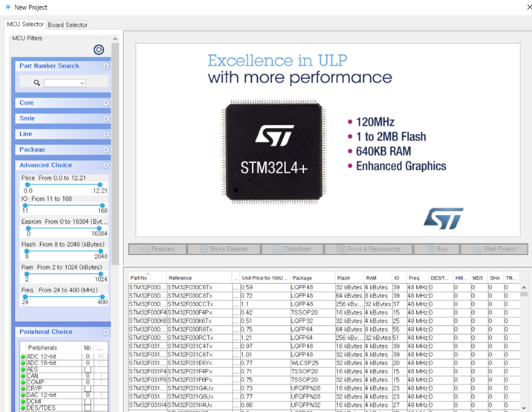Close the New Project window
The height and width of the screenshot is (412, 532).
[528, 7]
